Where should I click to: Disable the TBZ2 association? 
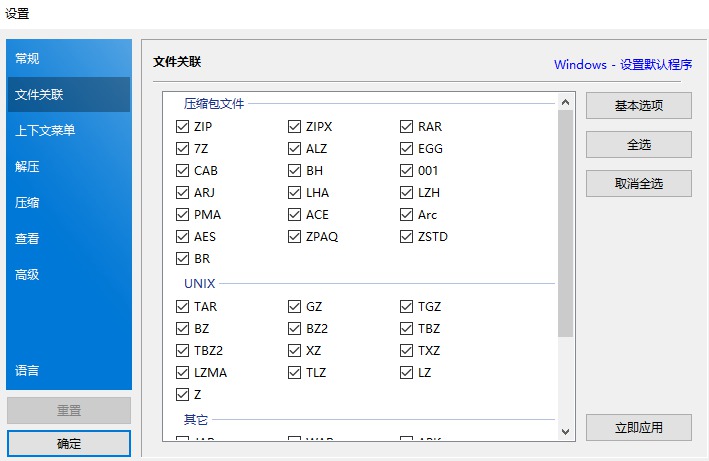point(182,351)
